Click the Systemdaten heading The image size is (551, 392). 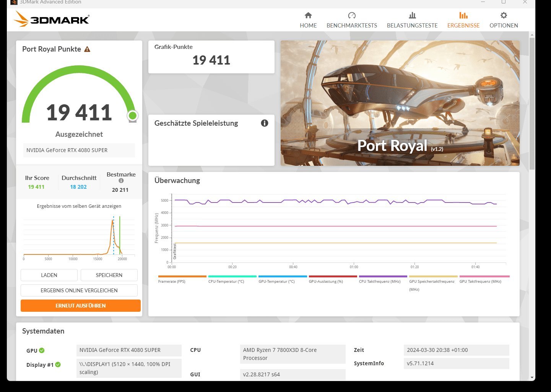43,331
